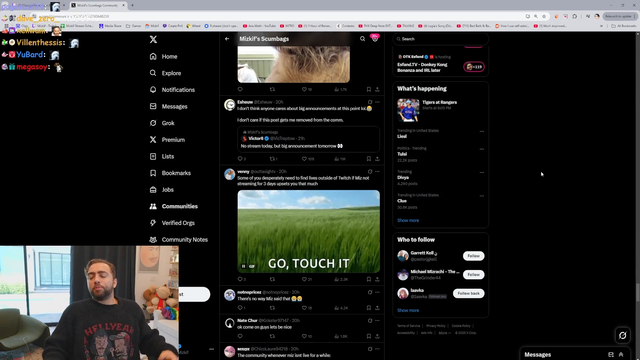640x360 pixels.
Task: Open the Grok floating button
Action: click(x=622, y=336)
